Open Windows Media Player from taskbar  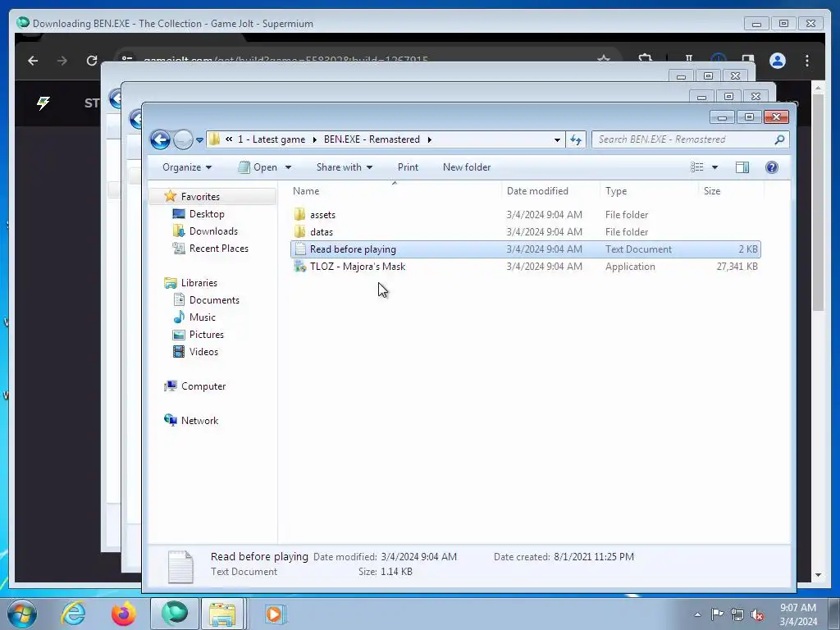click(x=274, y=614)
